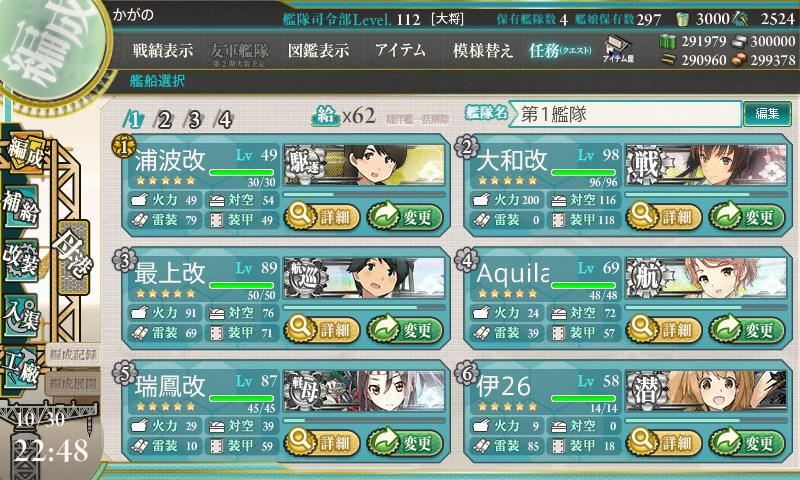View 詳細 details for 浦波改
This screenshot has height=480, width=800.
[321, 217]
